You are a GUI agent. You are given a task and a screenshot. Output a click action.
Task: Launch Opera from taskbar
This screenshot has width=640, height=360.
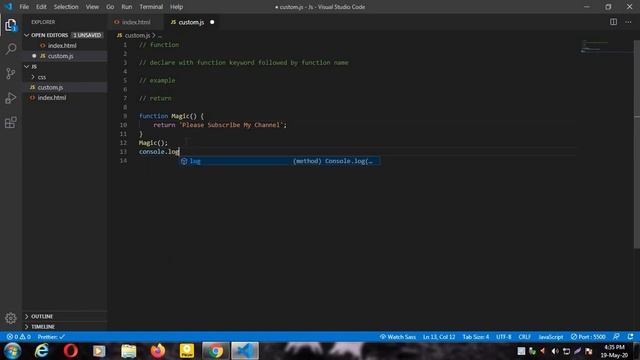click(71, 351)
